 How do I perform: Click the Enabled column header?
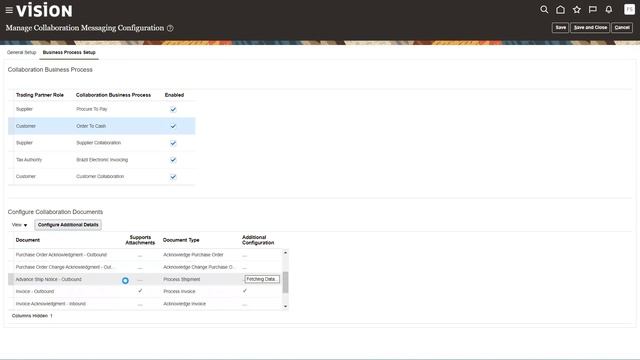pyautogui.click(x=174, y=95)
